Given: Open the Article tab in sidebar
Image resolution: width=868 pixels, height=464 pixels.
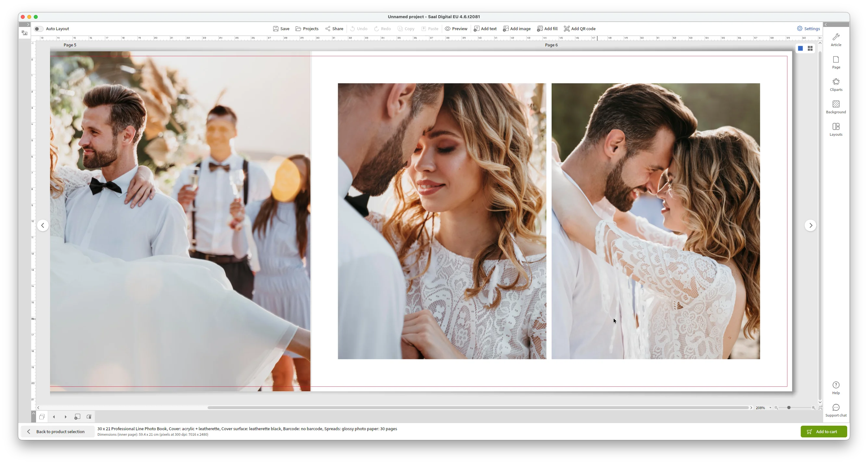Looking at the screenshot, I should click(x=836, y=40).
